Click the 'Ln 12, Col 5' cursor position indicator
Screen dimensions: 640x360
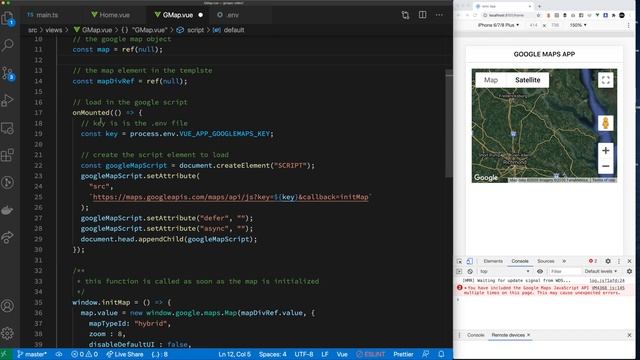[x=234, y=354]
